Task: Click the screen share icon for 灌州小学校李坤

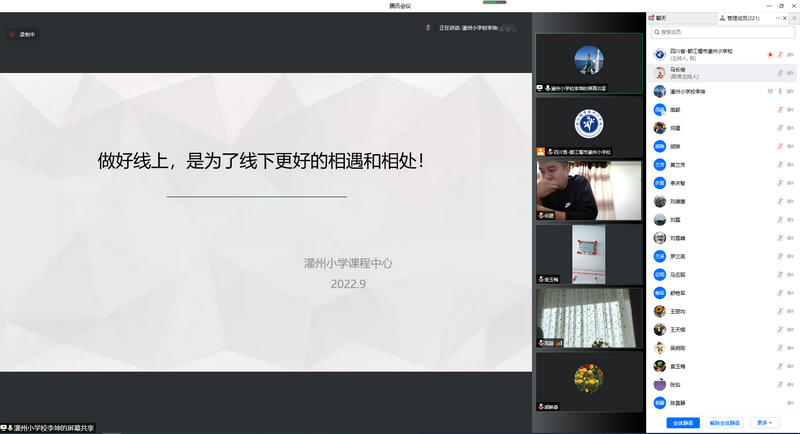Action: (769, 91)
